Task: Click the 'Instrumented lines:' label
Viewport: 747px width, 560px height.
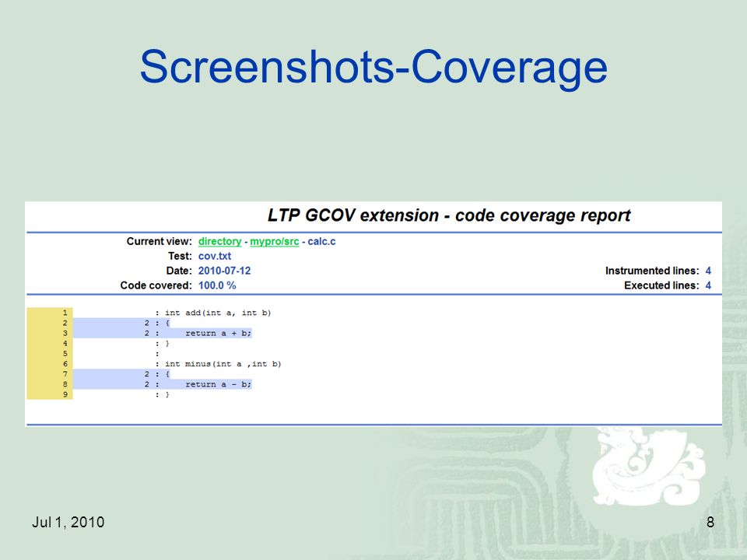Action: [x=652, y=271]
